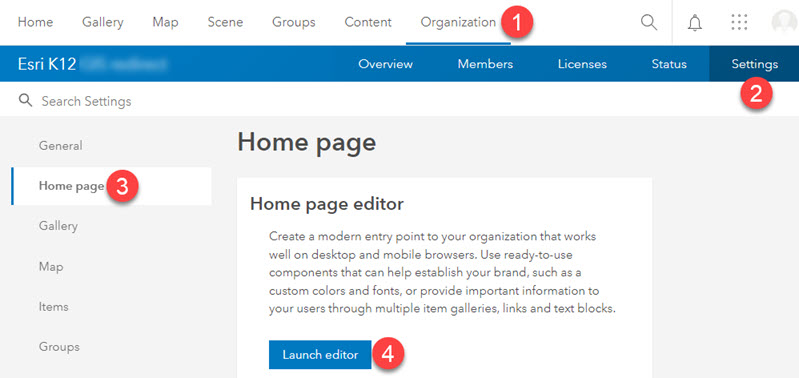Screen dimensions: 799x378
Task: Click the Search Settings magnifier icon
Action: click(25, 100)
